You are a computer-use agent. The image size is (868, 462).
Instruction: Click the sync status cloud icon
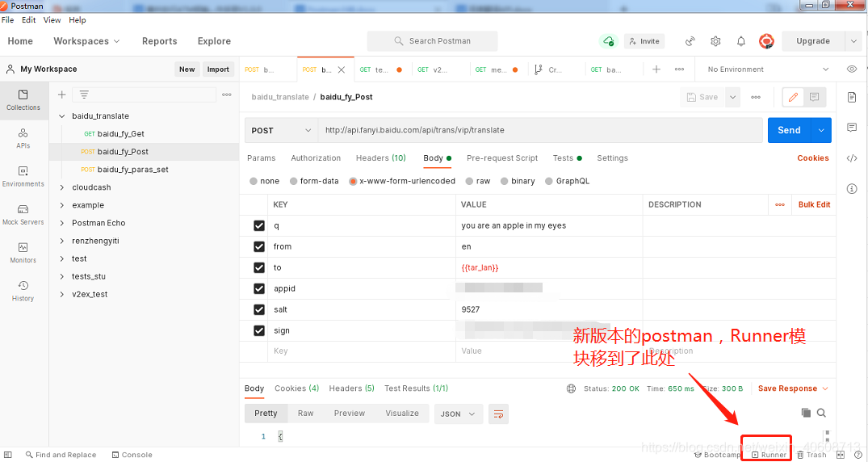coord(608,41)
